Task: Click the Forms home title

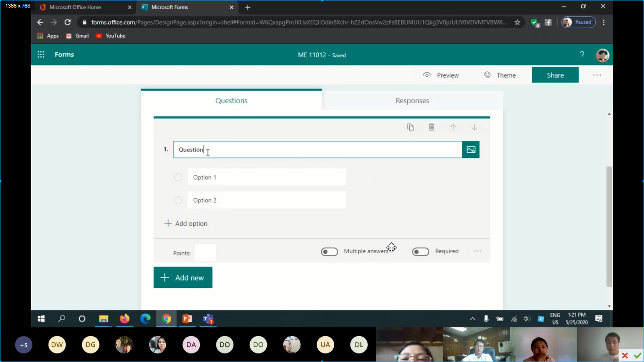Action: (64, 55)
